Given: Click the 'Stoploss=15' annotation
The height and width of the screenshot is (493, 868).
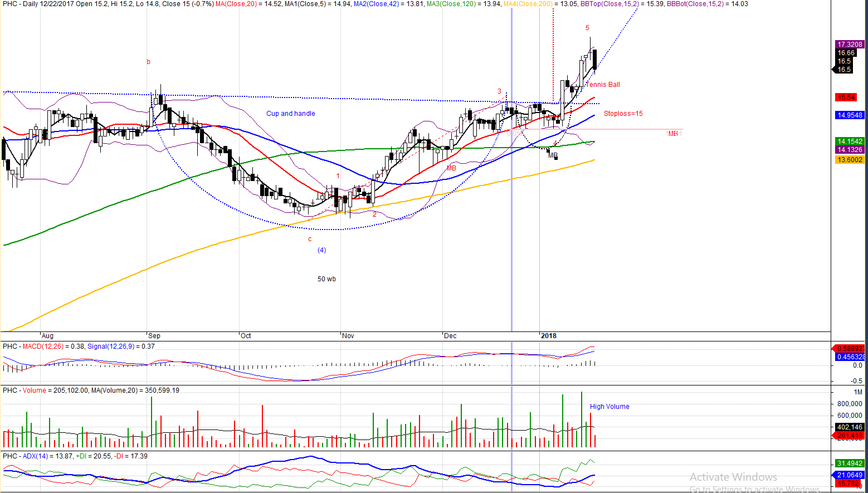Looking at the screenshot, I should point(623,114).
